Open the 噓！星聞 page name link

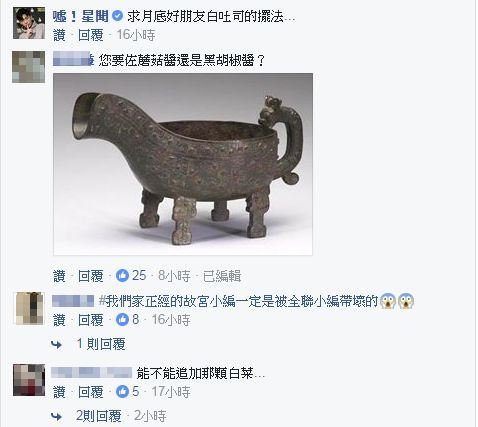coord(81,16)
